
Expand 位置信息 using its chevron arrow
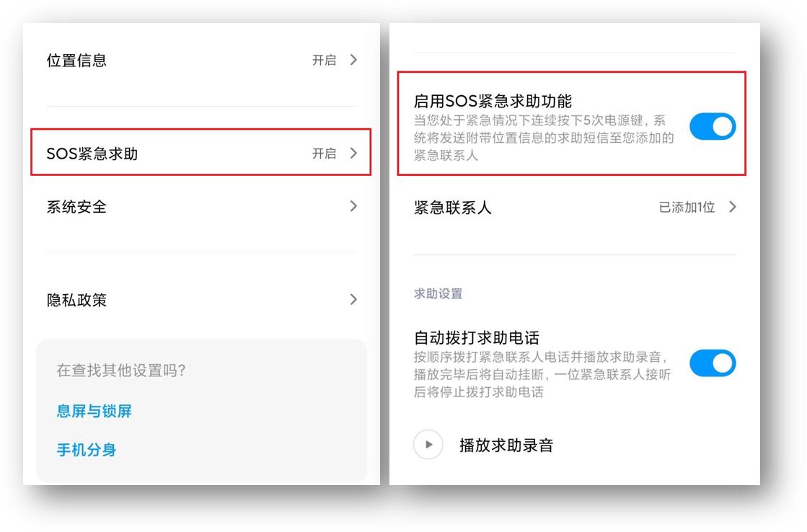[353, 60]
